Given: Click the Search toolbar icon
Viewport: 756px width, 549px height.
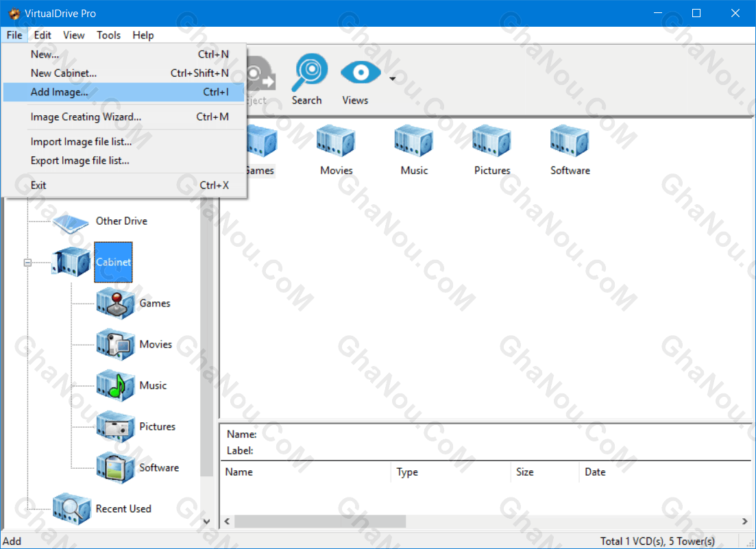Looking at the screenshot, I should 309,72.
